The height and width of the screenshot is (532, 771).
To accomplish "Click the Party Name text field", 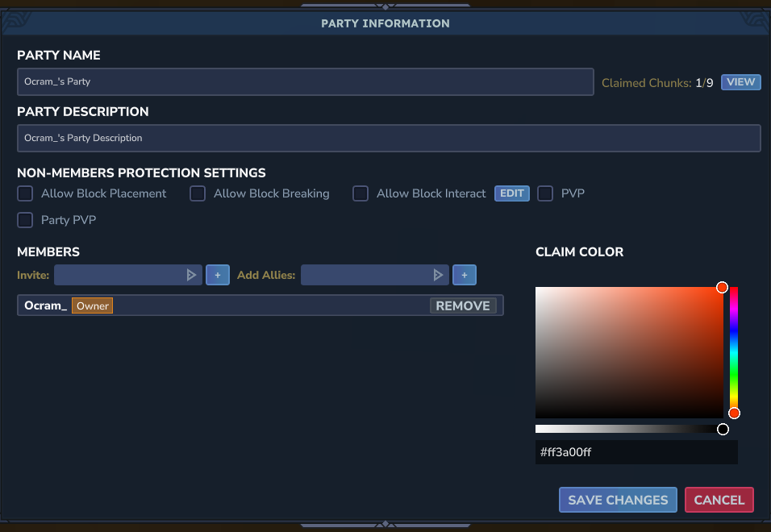I will pyautogui.click(x=305, y=82).
